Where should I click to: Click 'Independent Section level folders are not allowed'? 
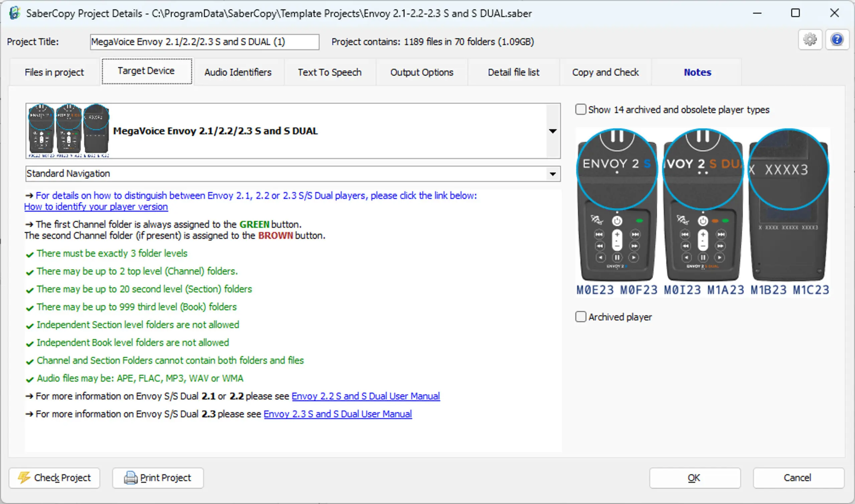138,325
